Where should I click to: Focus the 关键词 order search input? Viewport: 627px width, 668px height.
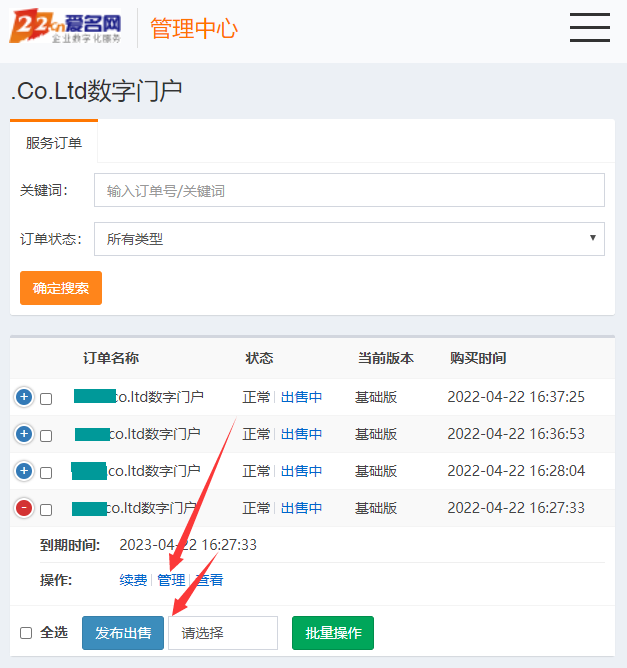tap(349, 190)
